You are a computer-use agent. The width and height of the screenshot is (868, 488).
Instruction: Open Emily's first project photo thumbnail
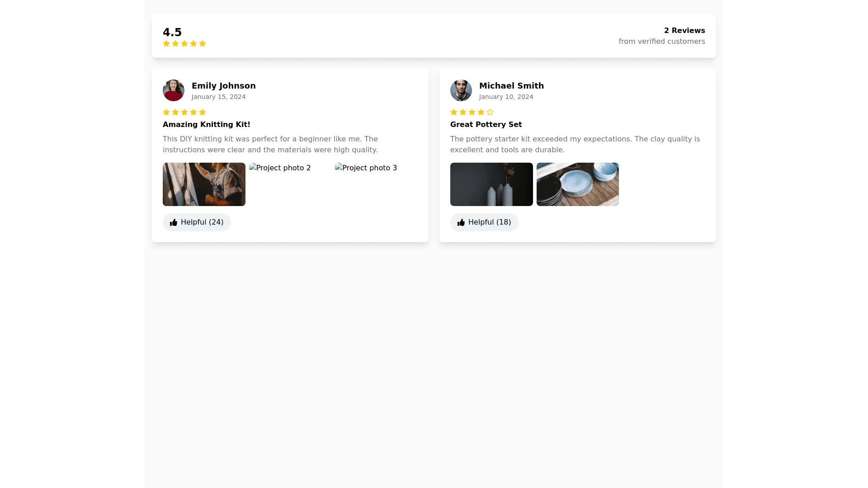pos(204,184)
